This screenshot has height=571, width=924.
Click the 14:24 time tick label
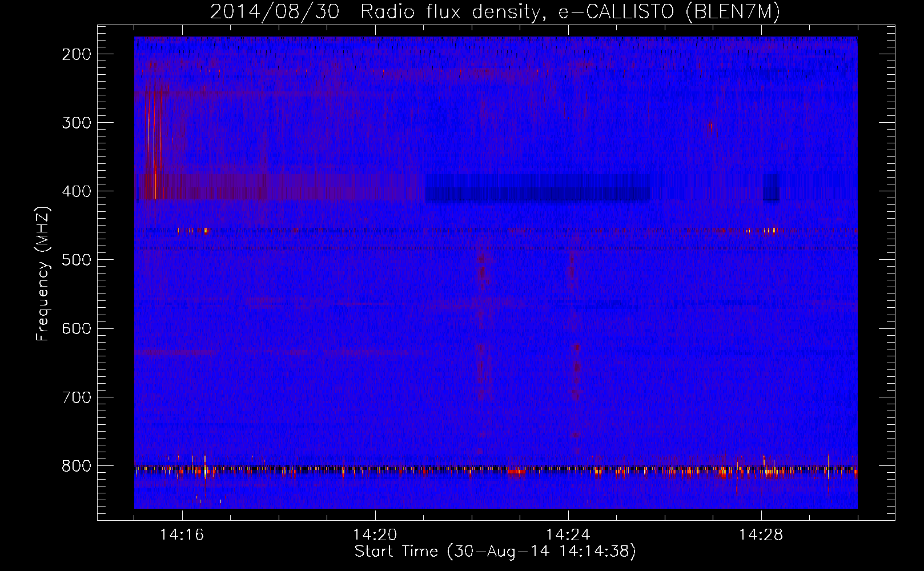pos(568,535)
